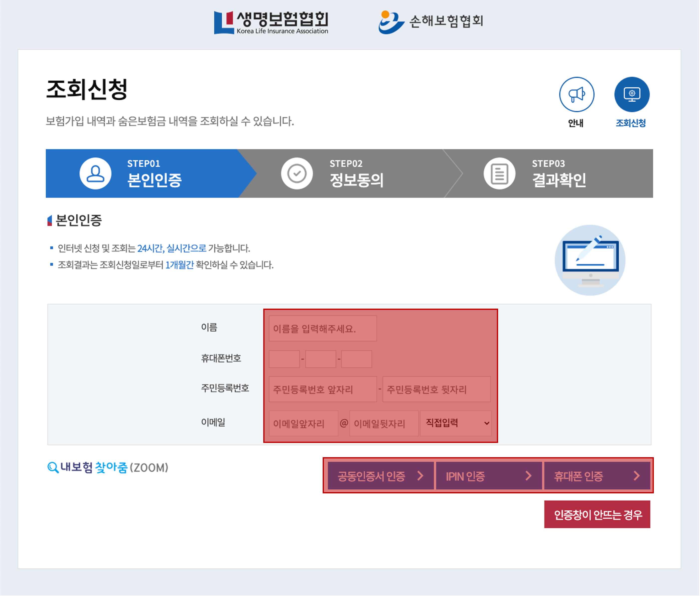The image size is (700, 596).
Task: Open the 직접입력 email domain dropdown
Action: pyautogui.click(x=456, y=423)
